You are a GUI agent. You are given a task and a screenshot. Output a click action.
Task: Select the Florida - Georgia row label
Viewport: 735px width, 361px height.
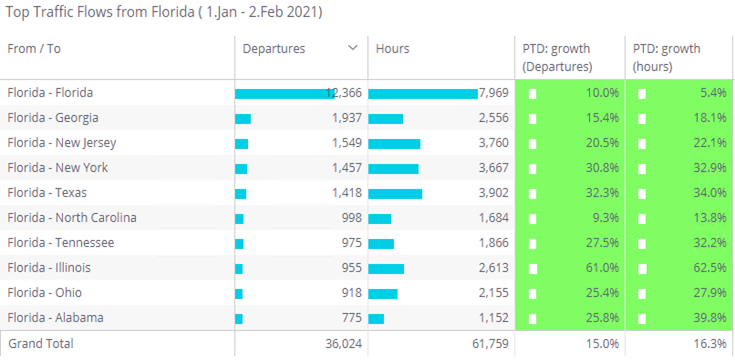(x=52, y=118)
